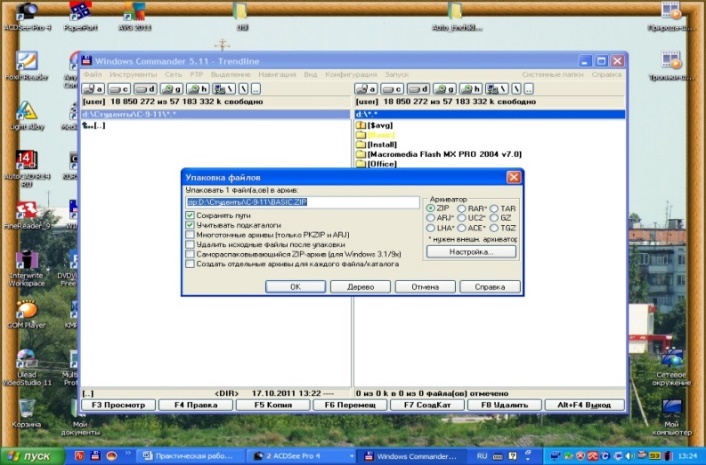Select the TAR archiver radio button

click(x=494, y=208)
